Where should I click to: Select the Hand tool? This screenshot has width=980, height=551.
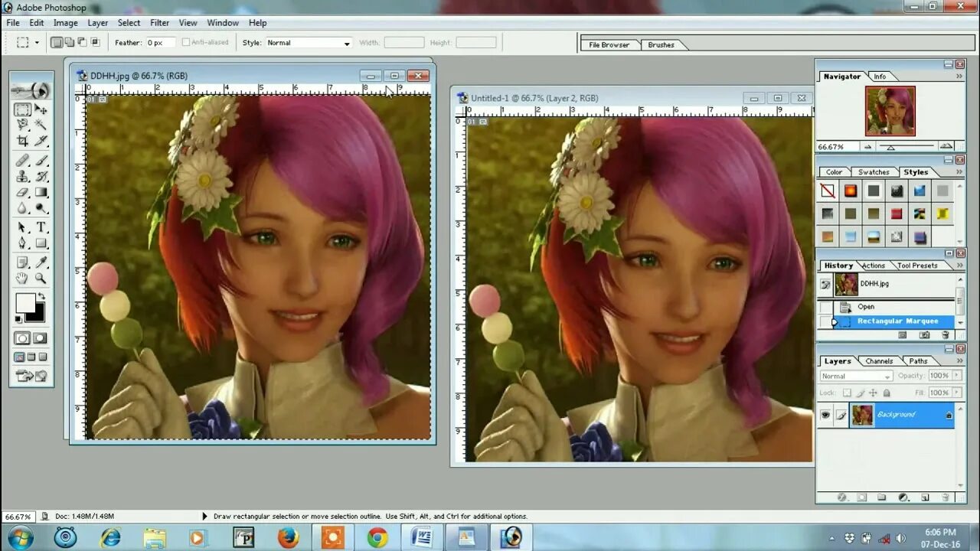pyautogui.click(x=20, y=277)
